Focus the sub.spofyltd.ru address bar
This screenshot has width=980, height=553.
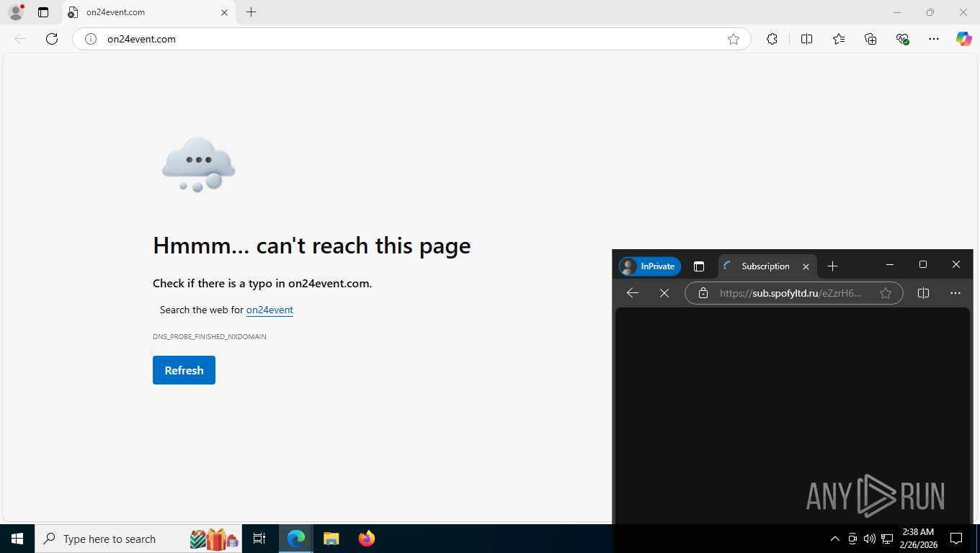(793, 293)
